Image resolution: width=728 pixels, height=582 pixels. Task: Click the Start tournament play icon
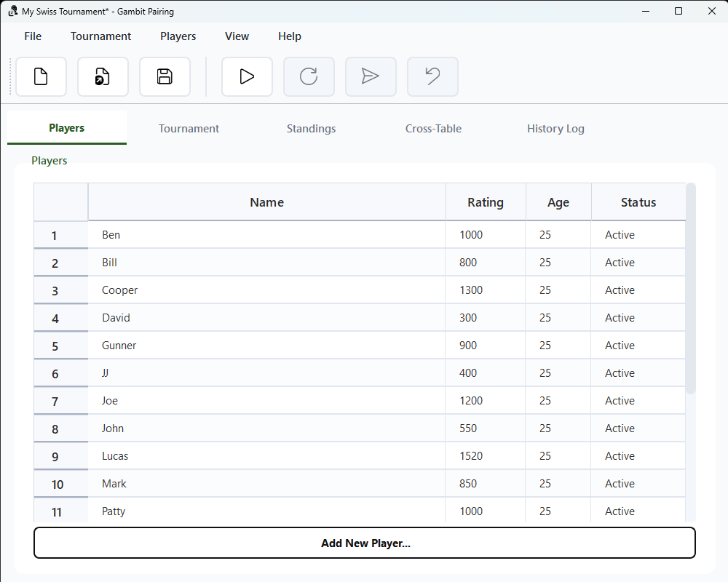pyautogui.click(x=247, y=76)
